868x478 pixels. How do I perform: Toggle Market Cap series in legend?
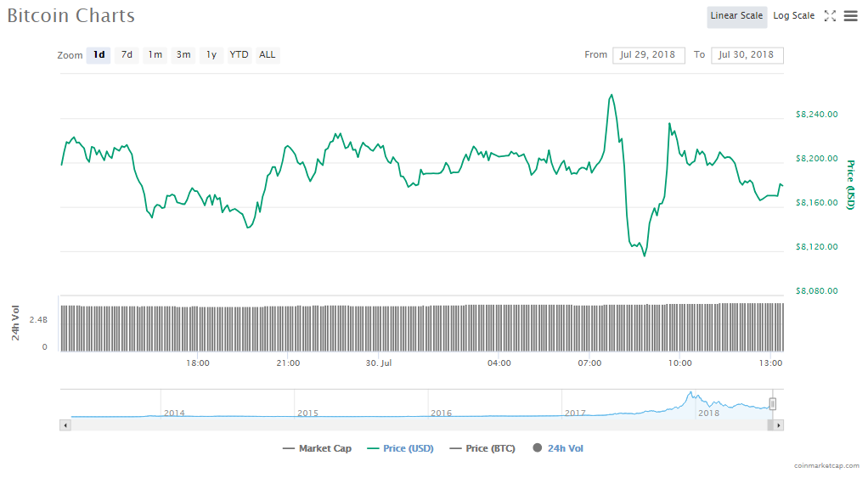pos(317,448)
